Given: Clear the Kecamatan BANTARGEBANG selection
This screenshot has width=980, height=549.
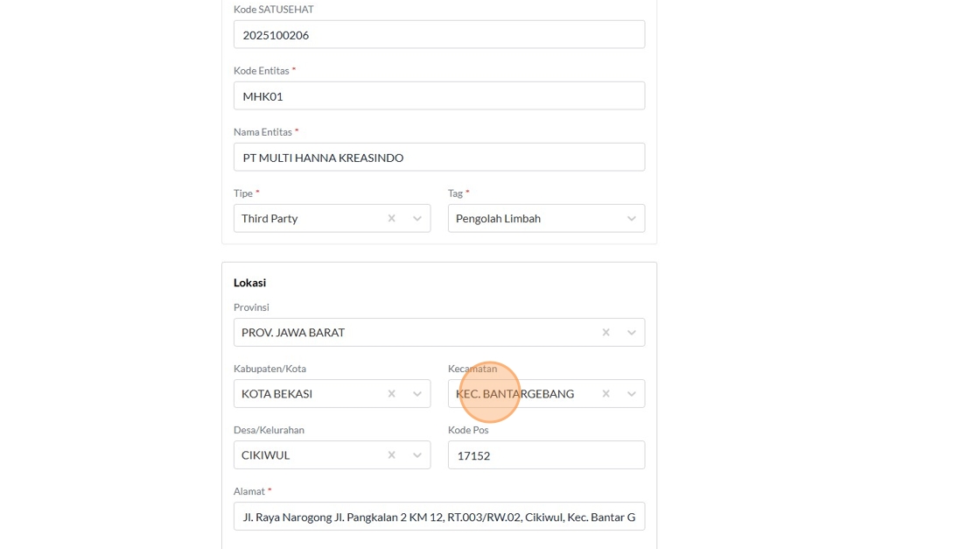Looking at the screenshot, I should point(605,393).
